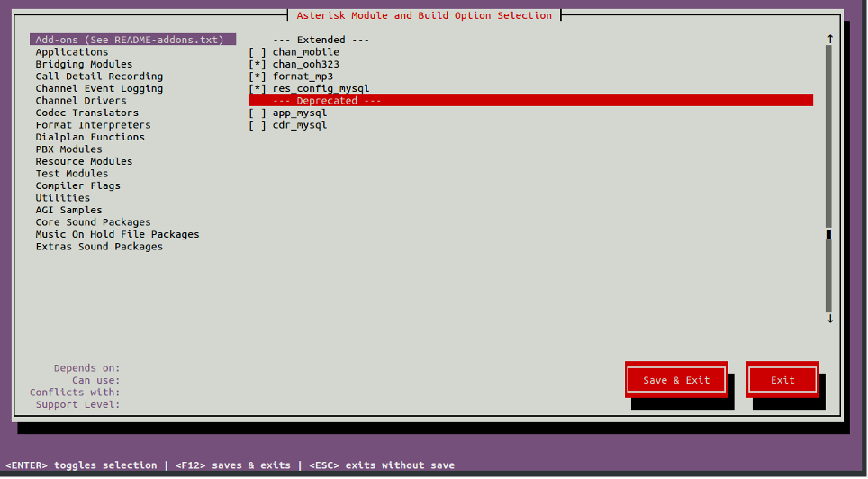Open Test Modules category

[x=72, y=174]
